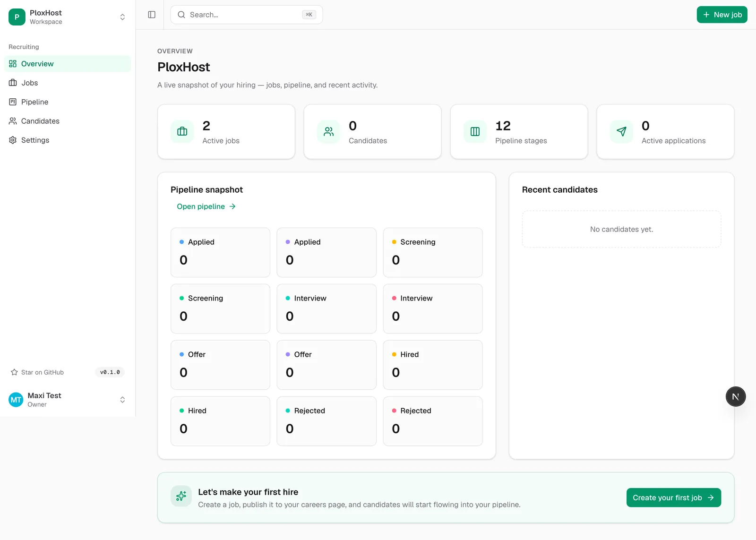Viewport: 756px width, 540px height.
Task: Click the sparkle icon in first hire banner
Action: (x=181, y=496)
